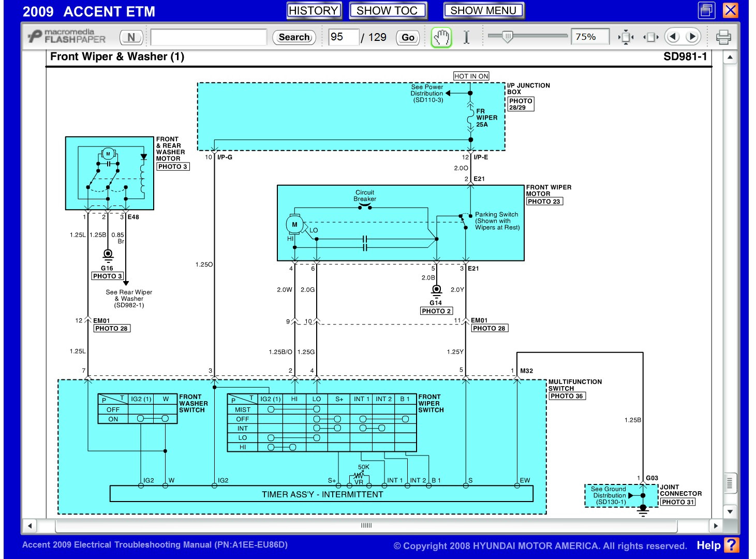
Task: Click See Ground Distribution (SD130-1) reference
Action: coord(609,495)
